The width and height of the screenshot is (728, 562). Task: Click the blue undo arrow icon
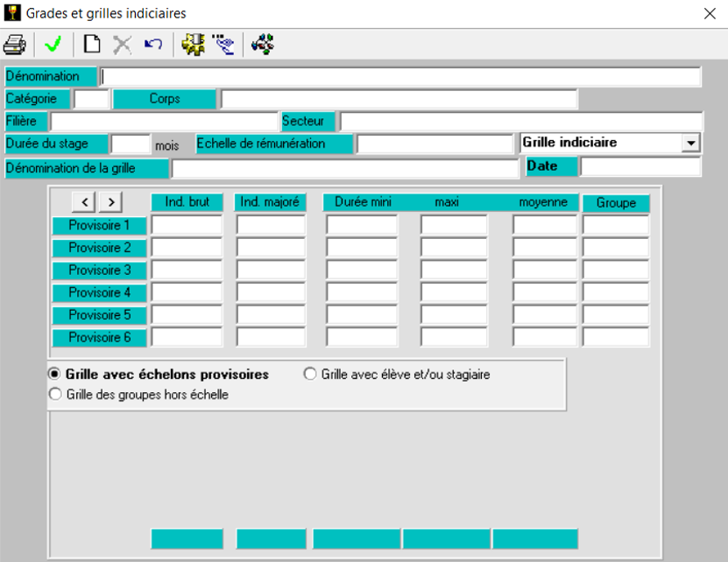(153, 44)
